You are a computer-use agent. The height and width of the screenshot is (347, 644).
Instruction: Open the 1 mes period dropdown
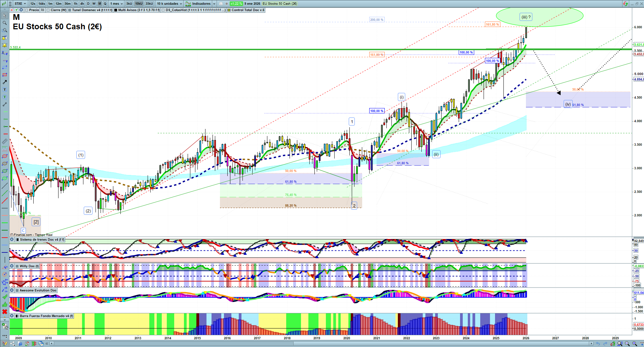tap(116, 4)
